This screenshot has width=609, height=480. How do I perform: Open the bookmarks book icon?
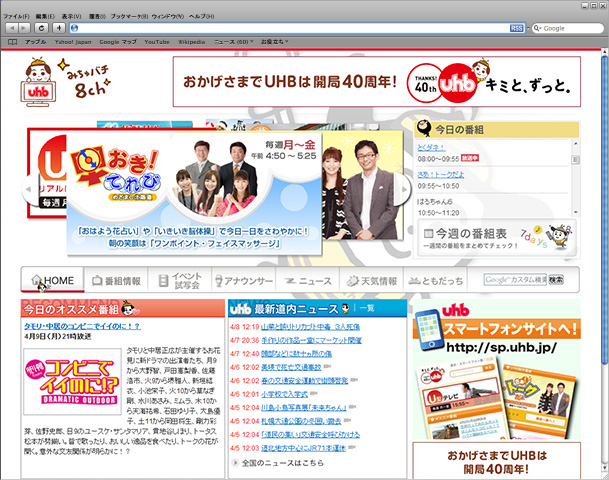click(12, 42)
